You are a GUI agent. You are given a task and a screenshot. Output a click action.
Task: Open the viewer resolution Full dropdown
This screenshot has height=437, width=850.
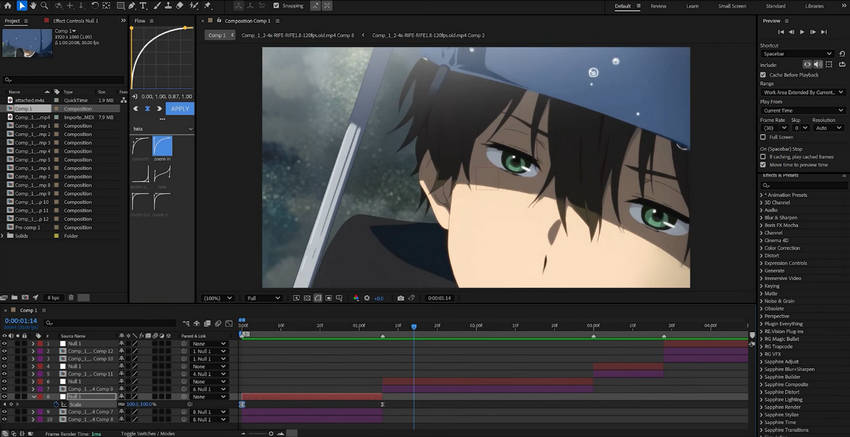(263, 298)
